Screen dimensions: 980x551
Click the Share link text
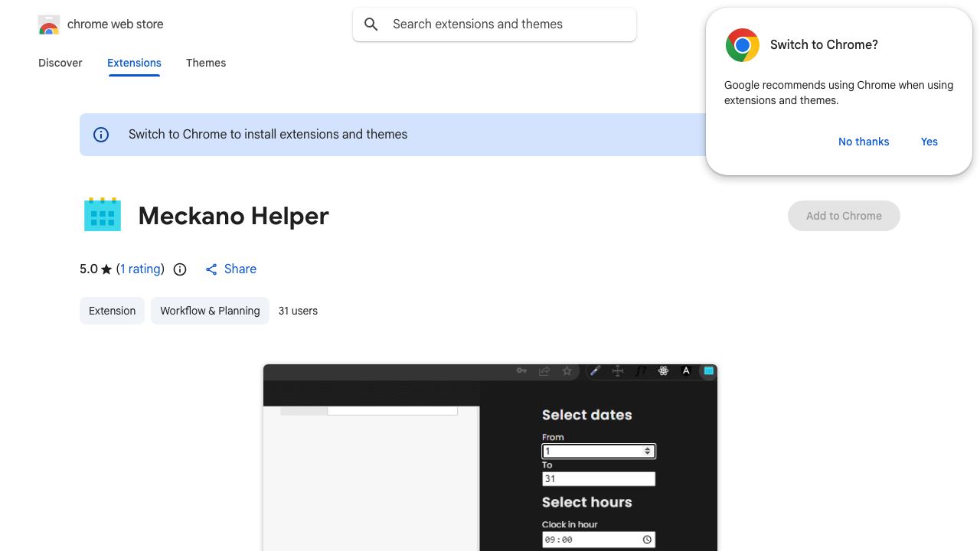(x=240, y=269)
